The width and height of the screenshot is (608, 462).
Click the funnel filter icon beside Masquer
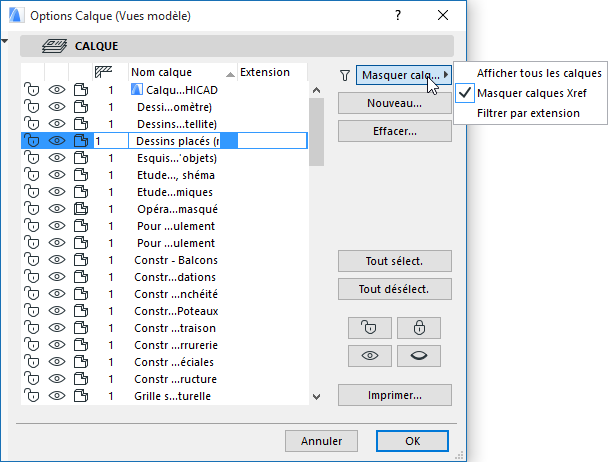345,74
